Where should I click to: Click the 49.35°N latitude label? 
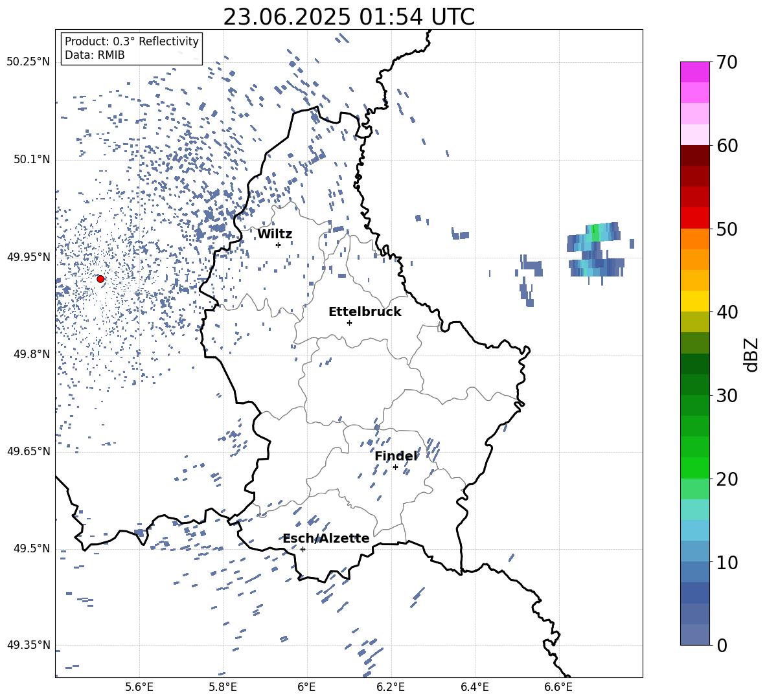28,645
